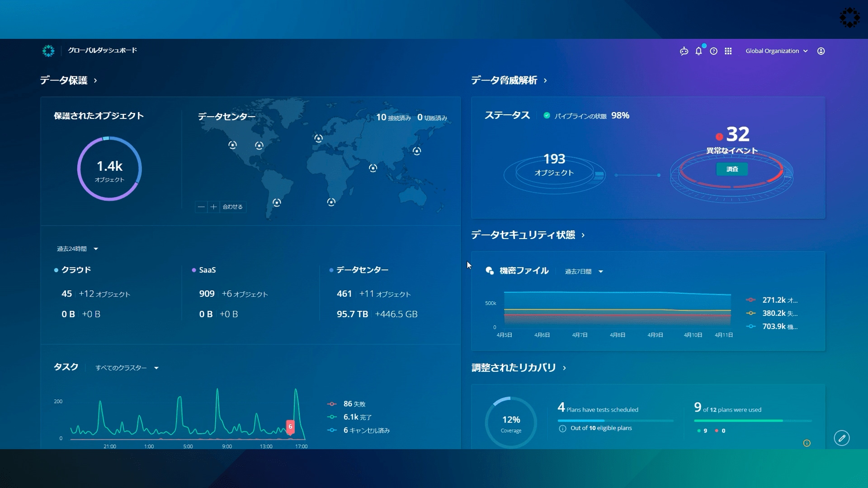This screenshot has width=868, height=488.
Task: Click the orange info icon in recovery panel
Action: coord(807,443)
